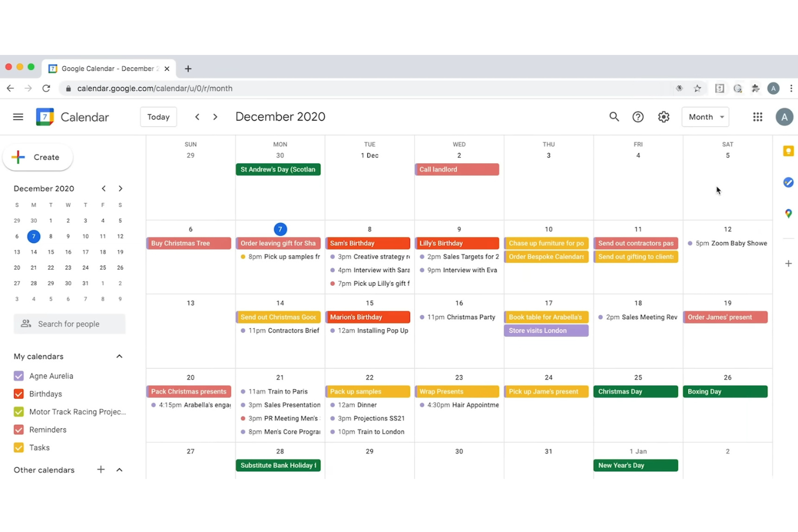Image resolution: width=798 pixels, height=532 pixels.
Task: Go to previous month in header
Action: coord(197,117)
